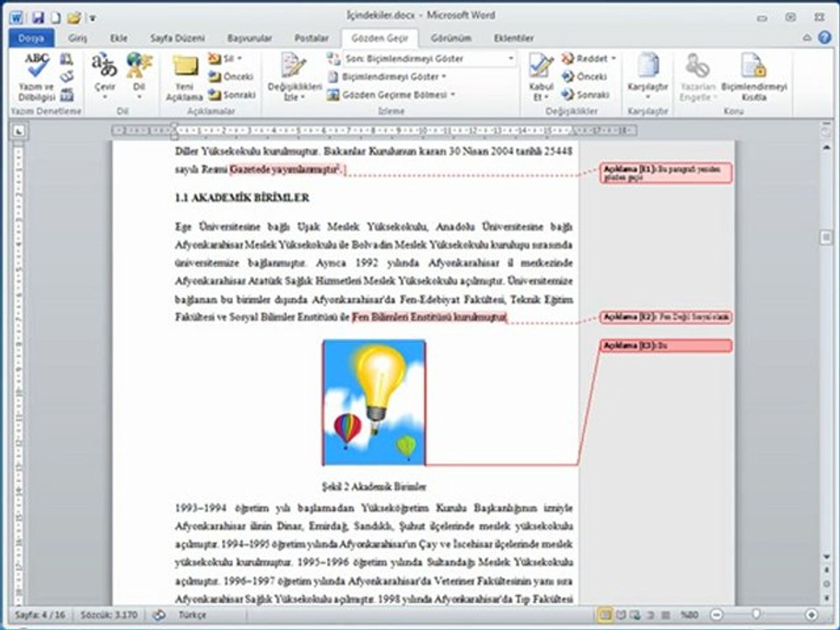
Task: Go to Önceki comment in Açıklamalar
Action: pyautogui.click(x=231, y=77)
